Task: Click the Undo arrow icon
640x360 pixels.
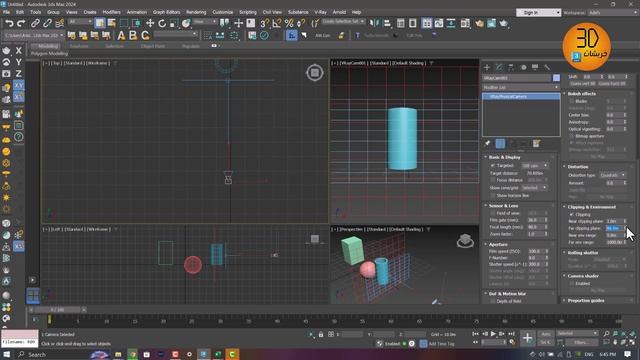Action: pos(9,23)
